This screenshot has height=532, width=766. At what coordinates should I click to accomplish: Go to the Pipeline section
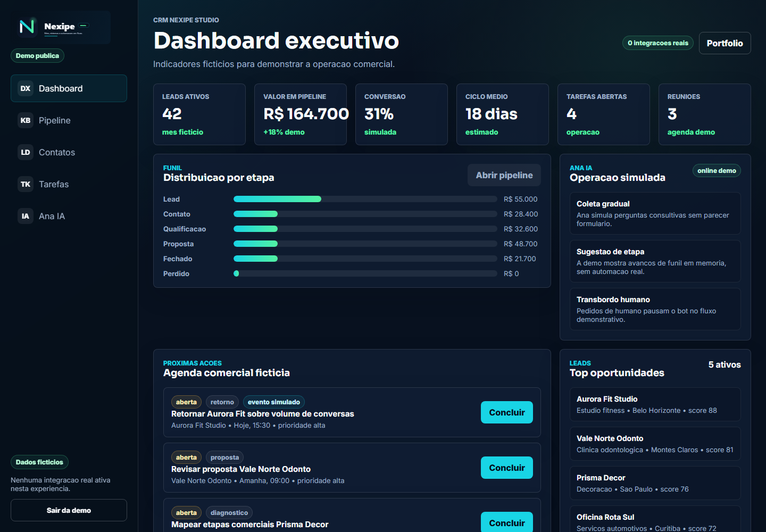click(69, 120)
